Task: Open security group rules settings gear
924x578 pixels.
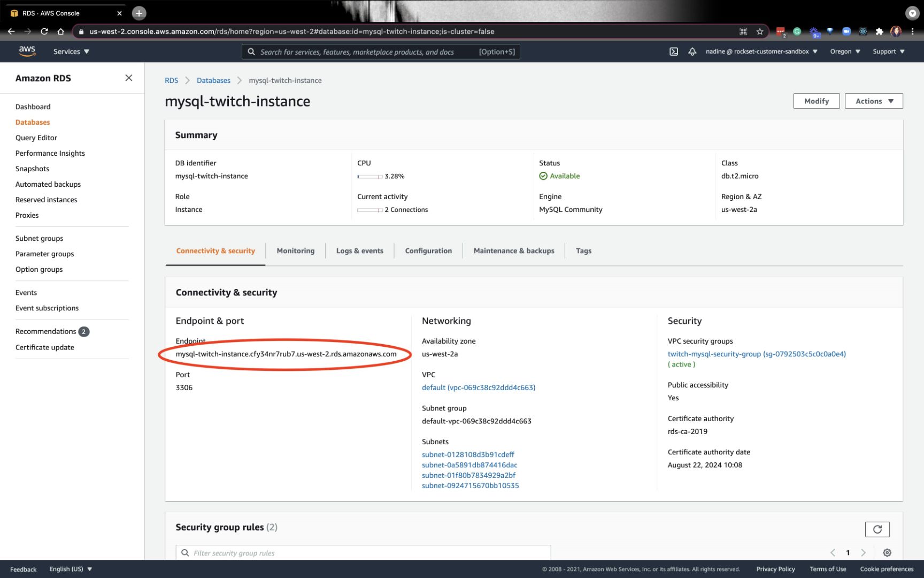Action: coord(887,553)
